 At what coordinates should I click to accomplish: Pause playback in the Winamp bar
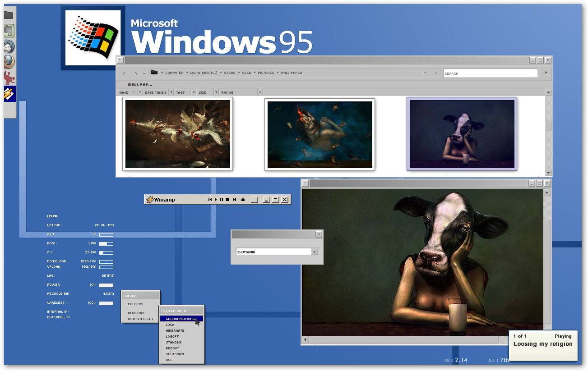pos(222,199)
